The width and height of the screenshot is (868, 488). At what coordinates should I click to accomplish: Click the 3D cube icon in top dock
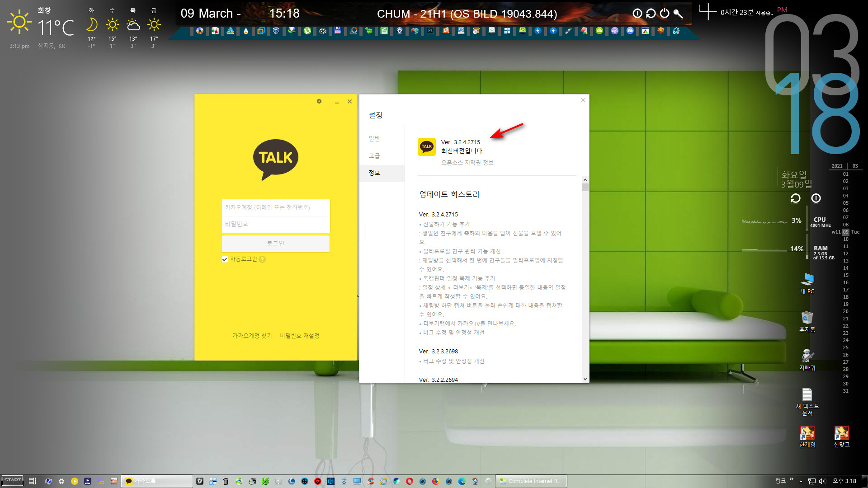pyautogui.click(x=276, y=31)
